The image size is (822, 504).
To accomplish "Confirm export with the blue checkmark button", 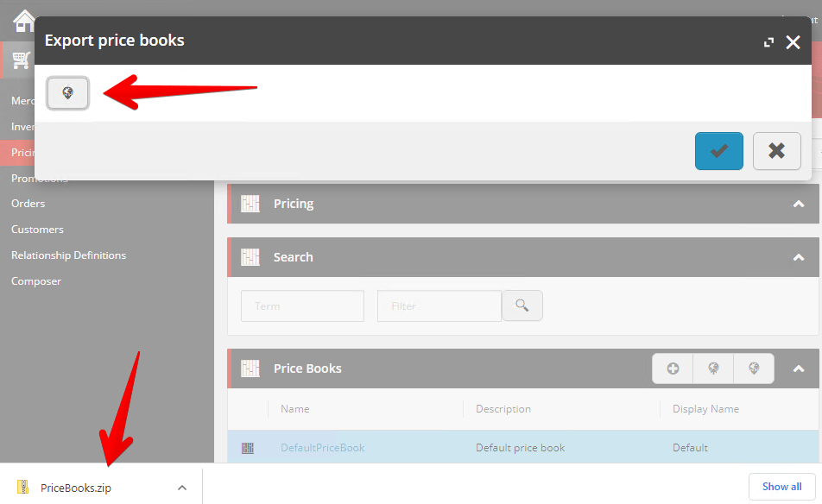I will [x=718, y=151].
